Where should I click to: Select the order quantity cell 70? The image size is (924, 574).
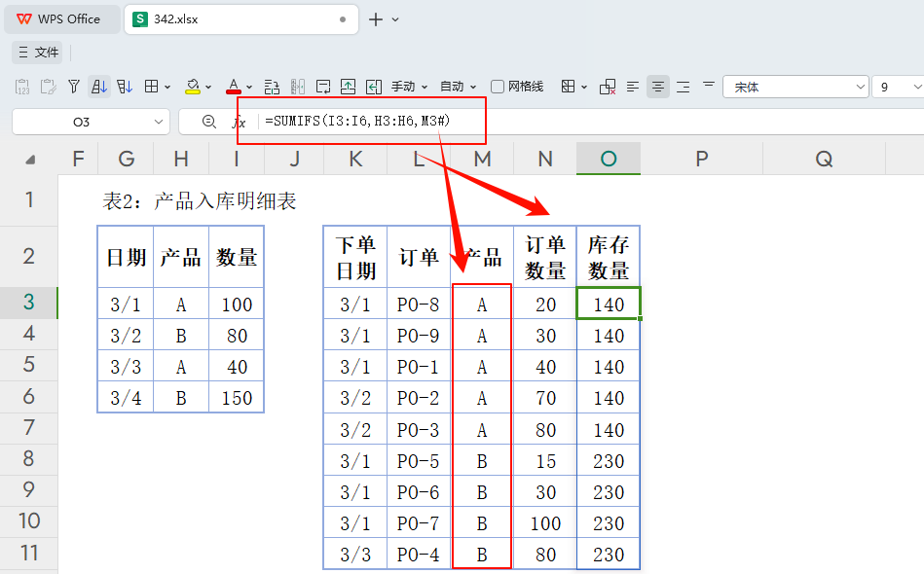pyautogui.click(x=545, y=398)
